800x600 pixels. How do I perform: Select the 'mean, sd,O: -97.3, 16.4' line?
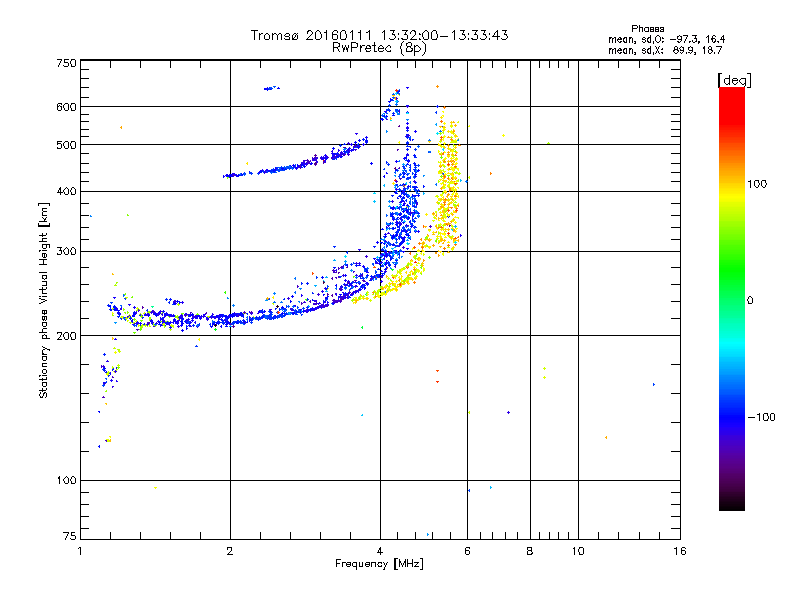[666, 39]
